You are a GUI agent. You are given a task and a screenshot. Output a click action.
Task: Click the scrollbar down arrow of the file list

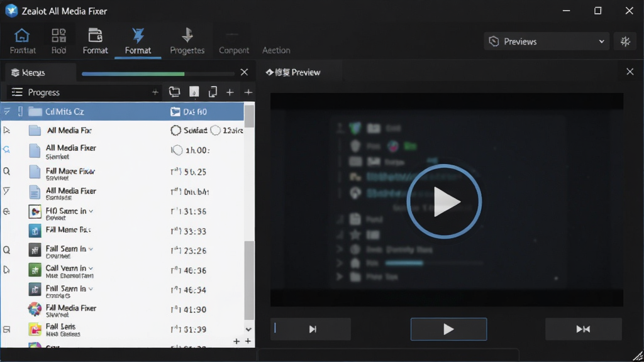tap(248, 329)
